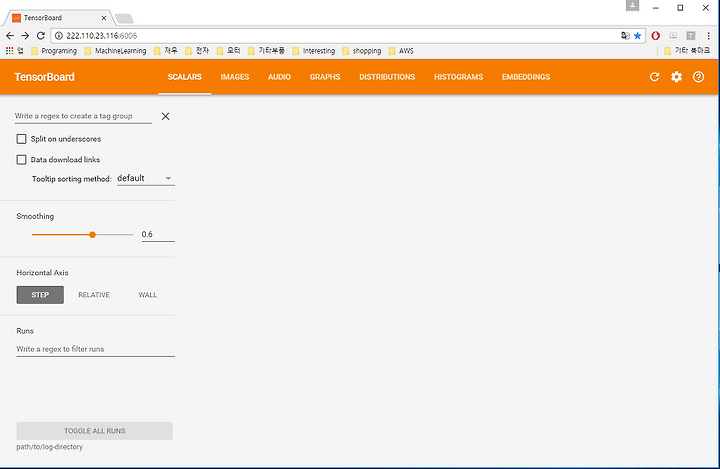Bookmark this page with the star icon

pos(637,35)
